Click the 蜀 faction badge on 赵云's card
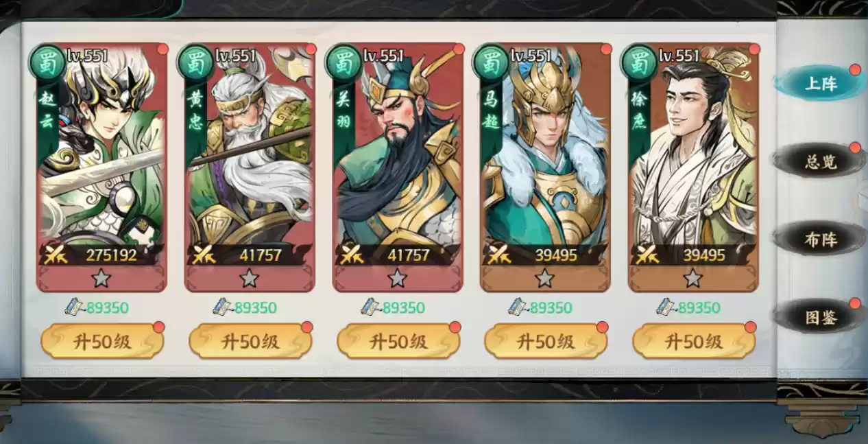The image size is (868, 444). coord(48,62)
